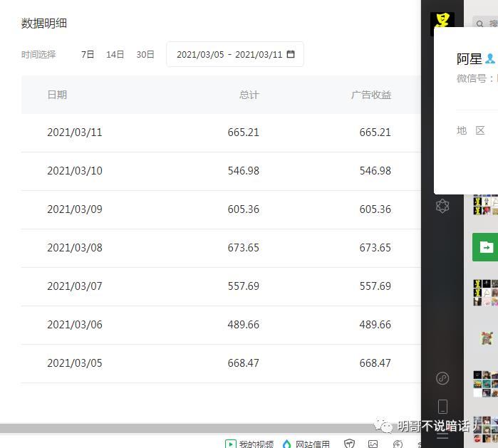Open WeChat mini programs panel icon
This screenshot has width=498, height=448.
442,378
